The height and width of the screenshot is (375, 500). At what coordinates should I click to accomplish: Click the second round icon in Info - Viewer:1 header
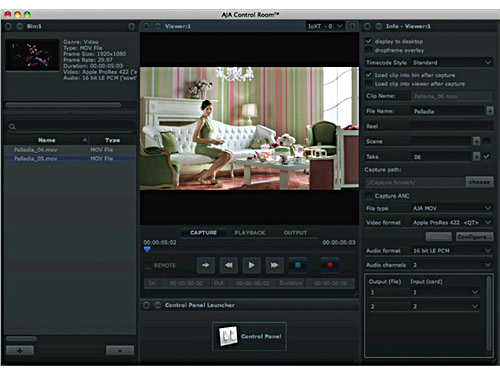pyautogui.click(x=378, y=26)
